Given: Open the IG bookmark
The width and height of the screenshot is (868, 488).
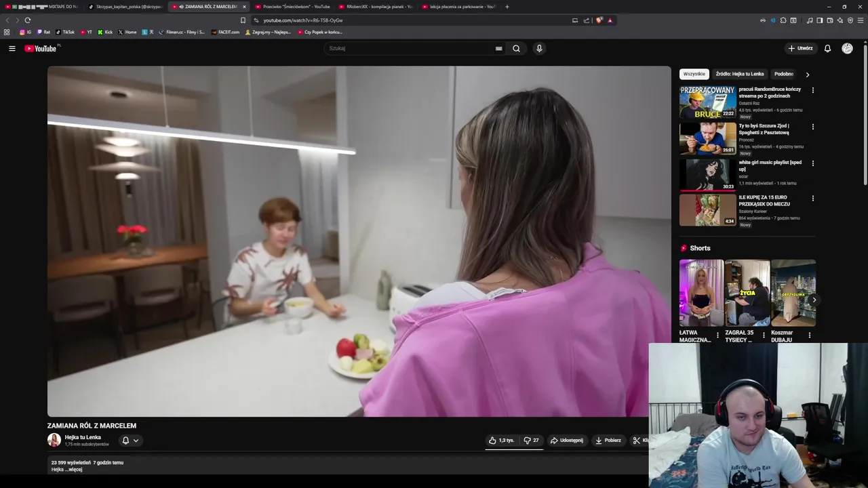Looking at the screenshot, I should [25, 32].
